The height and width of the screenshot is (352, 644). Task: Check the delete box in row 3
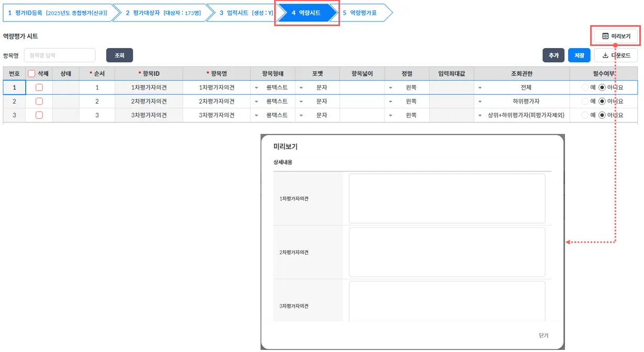click(39, 115)
